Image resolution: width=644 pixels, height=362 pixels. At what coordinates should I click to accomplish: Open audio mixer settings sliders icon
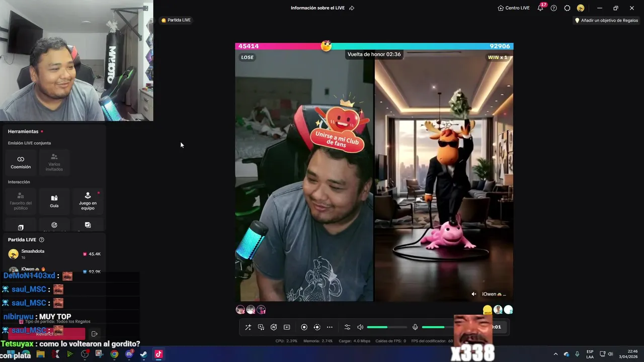pyautogui.click(x=347, y=327)
